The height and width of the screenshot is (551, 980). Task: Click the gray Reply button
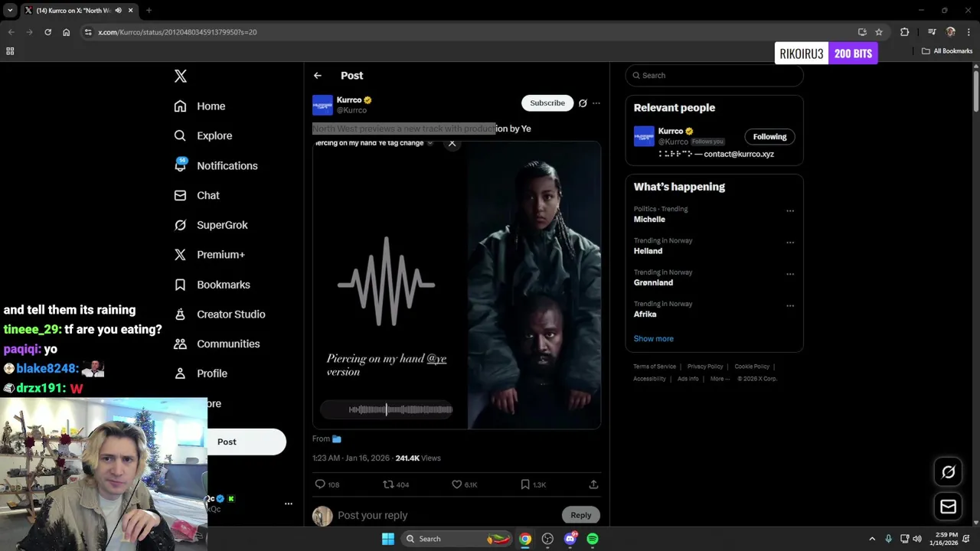pyautogui.click(x=581, y=515)
